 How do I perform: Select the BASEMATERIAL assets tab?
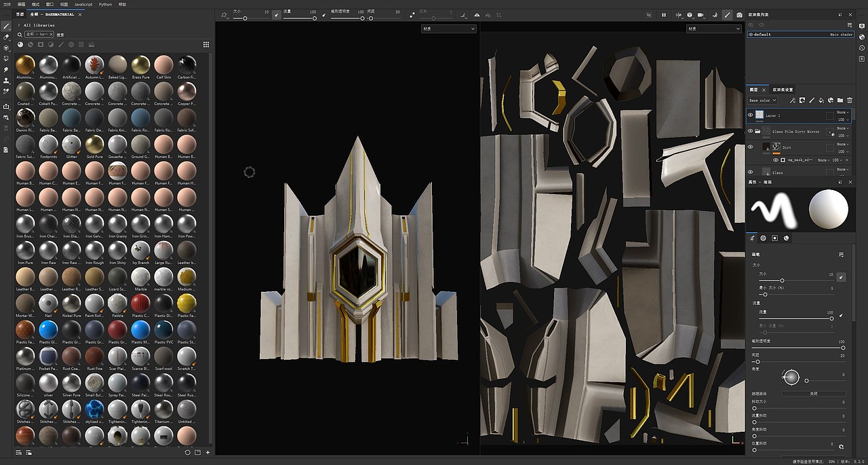(x=53, y=14)
